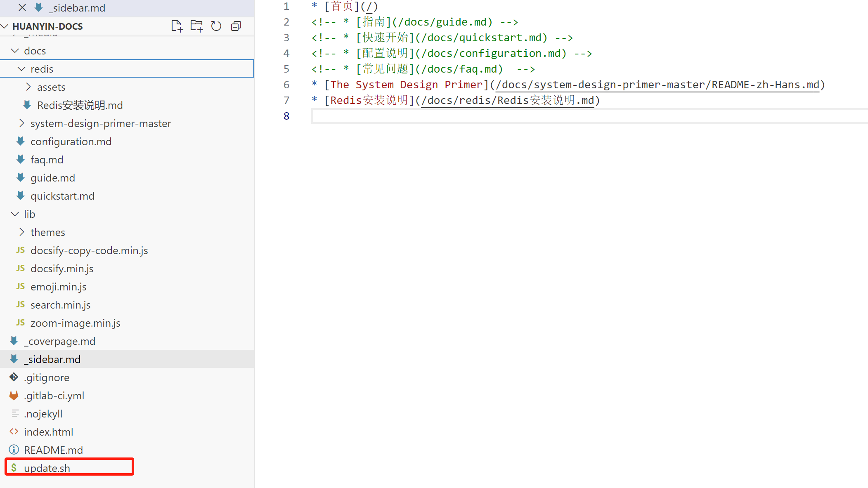Open the .gitlab-ci.yml file with GitLab icon

pos(54,396)
